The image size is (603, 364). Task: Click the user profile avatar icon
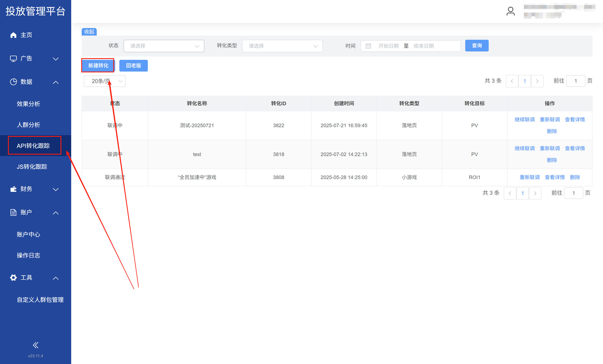click(510, 11)
